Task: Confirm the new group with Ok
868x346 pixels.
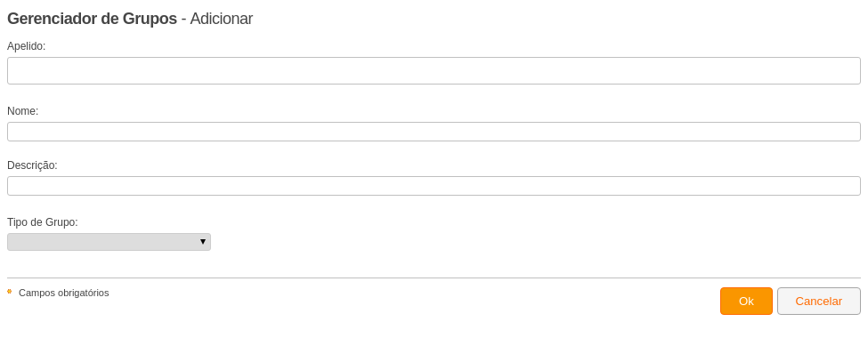Action: 746,302
